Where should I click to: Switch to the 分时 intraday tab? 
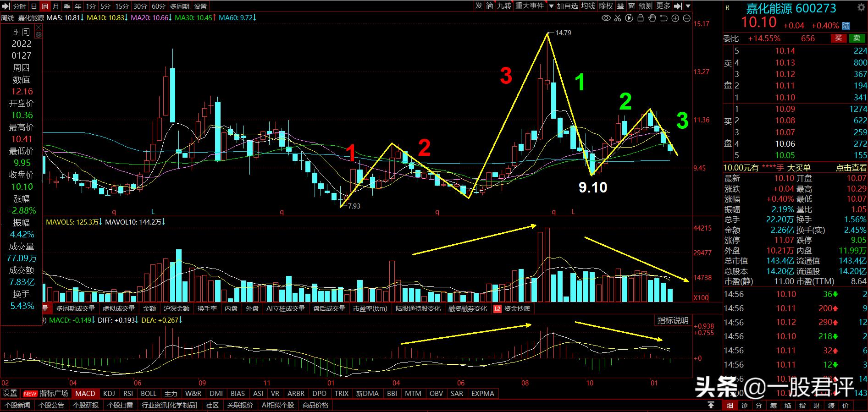coord(20,6)
